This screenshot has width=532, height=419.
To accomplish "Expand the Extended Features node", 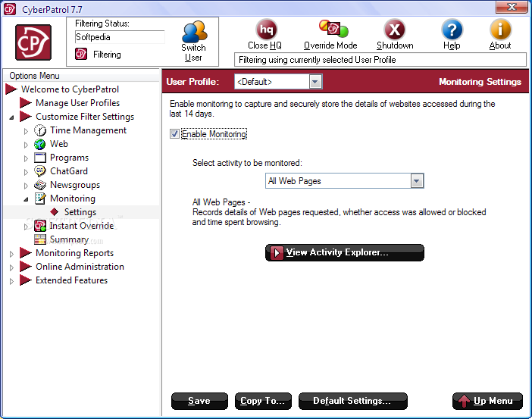I will 11,281.
